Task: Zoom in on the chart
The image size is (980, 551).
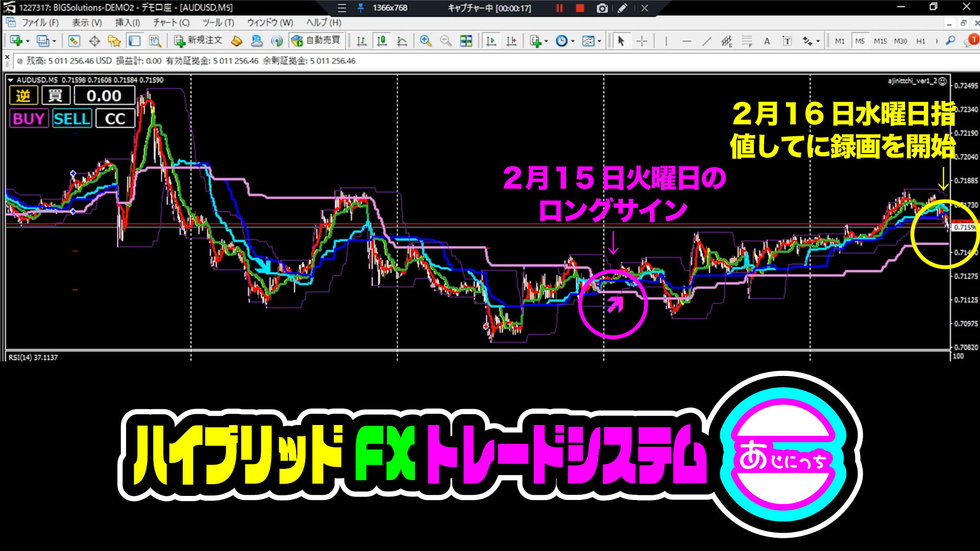Action: [x=425, y=41]
